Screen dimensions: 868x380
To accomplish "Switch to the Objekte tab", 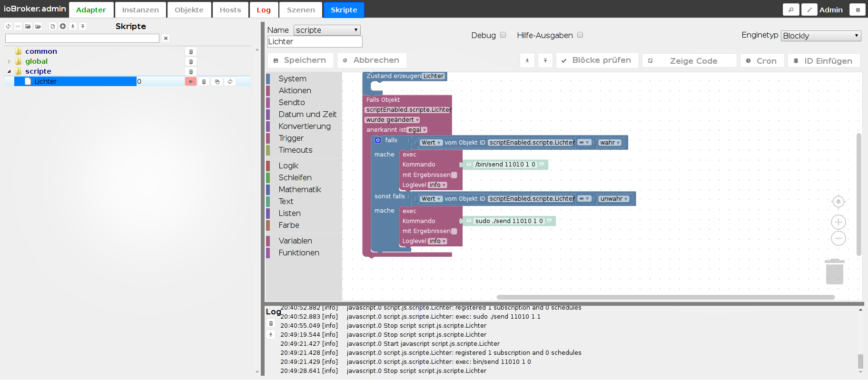I will tap(189, 10).
